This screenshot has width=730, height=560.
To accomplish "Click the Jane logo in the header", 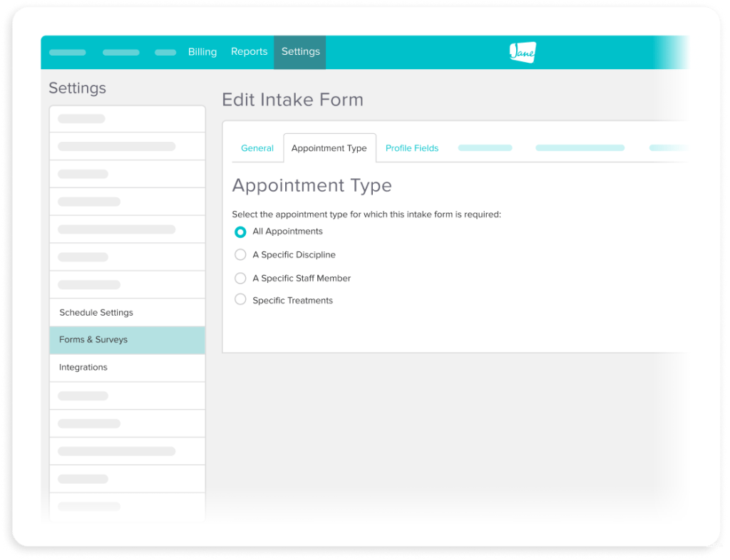I will pyautogui.click(x=522, y=52).
